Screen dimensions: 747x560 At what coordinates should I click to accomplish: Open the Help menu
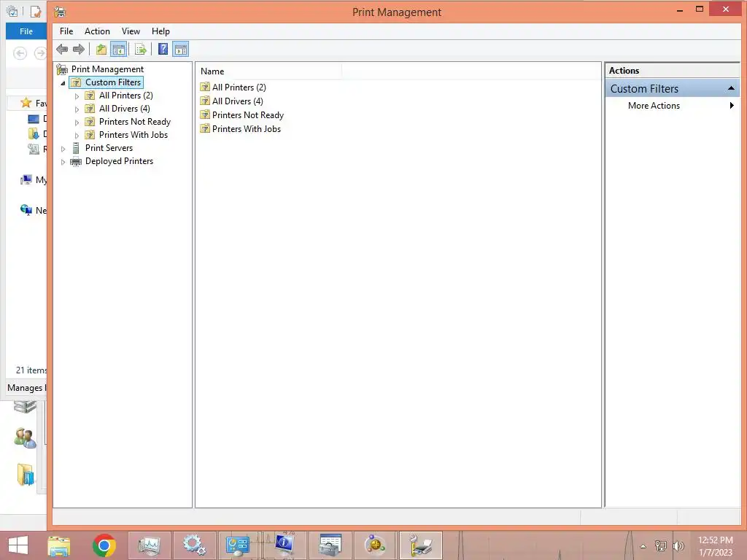click(160, 31)
